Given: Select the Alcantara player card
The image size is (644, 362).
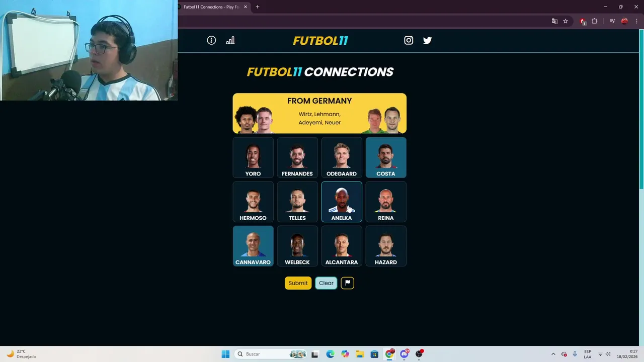Looking at the screenshot, I should tap(342, 246).
